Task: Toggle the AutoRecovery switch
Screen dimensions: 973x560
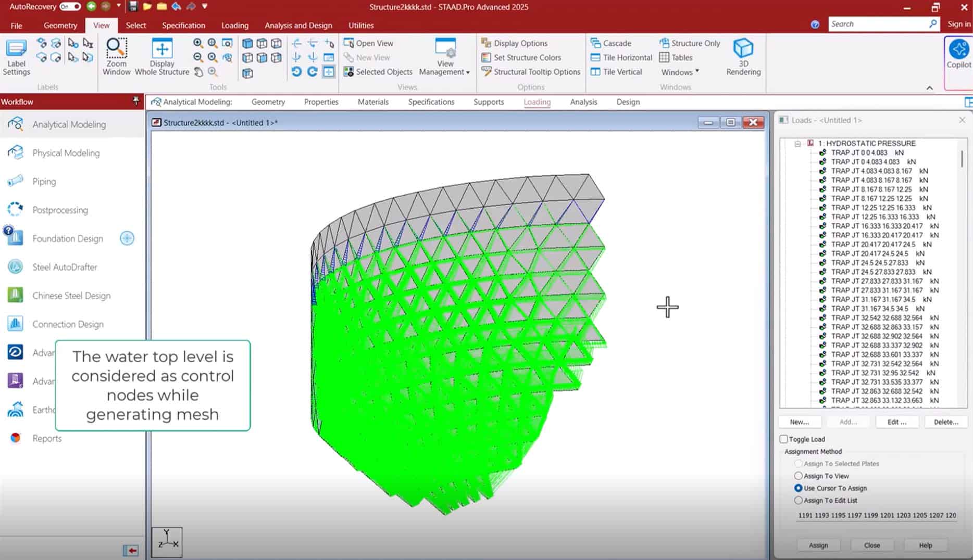Action: click(x=70, y=7)
